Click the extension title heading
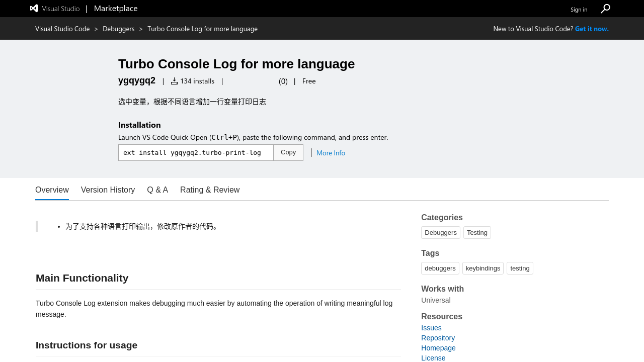 pos(236,64)
